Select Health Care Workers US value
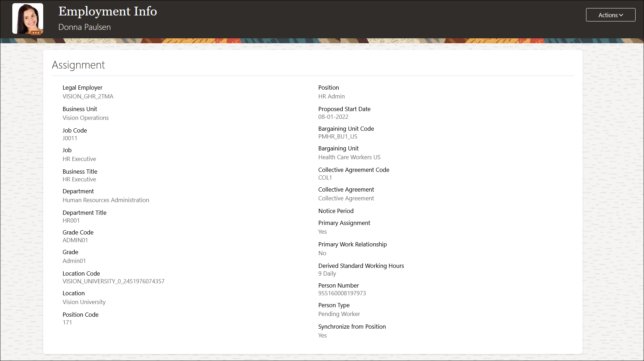The width and height of the screenshot is (644, 361). [x=349, y=157]
